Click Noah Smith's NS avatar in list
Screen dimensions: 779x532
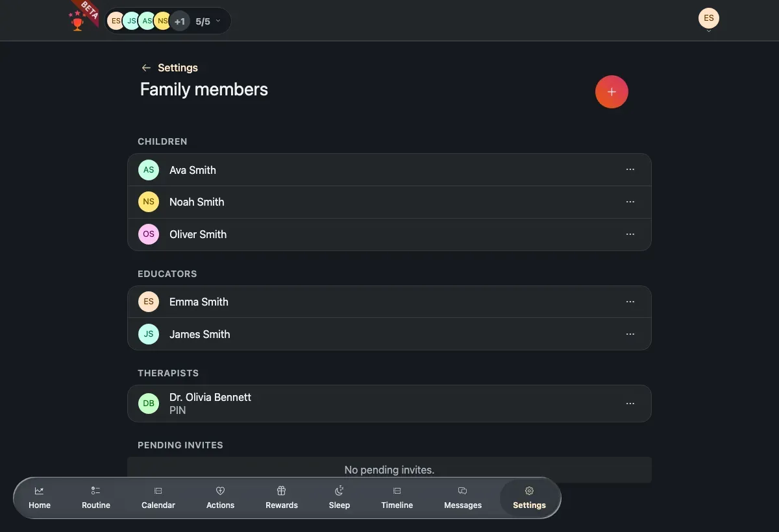(149, 202)
